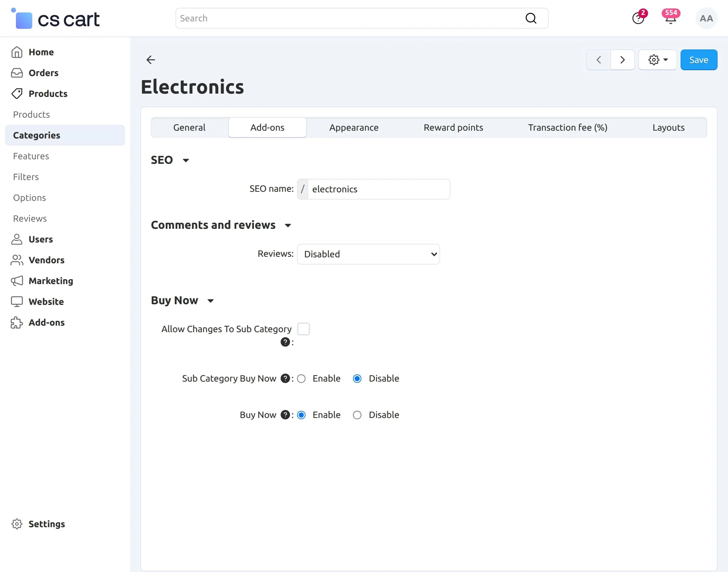
Task: Open the notifications bell icon
Action: click(x=670, y=19)
